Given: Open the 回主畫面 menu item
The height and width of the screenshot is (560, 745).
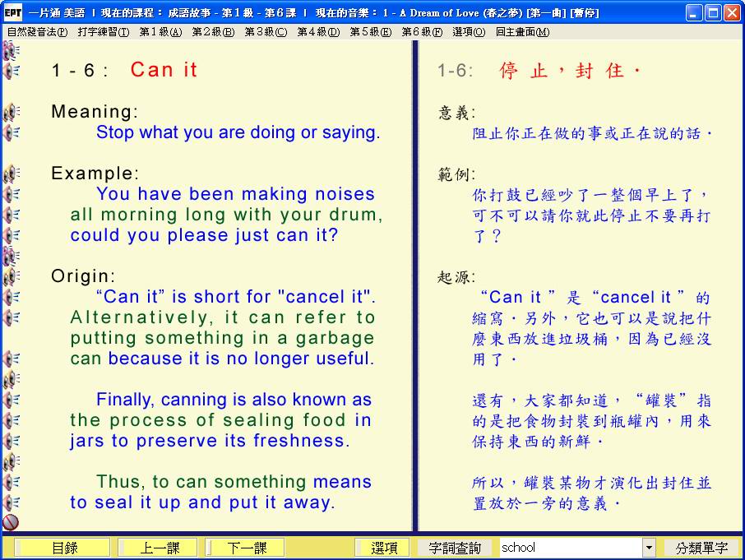Looking at the screenshot, I should (x=522, y=32).
